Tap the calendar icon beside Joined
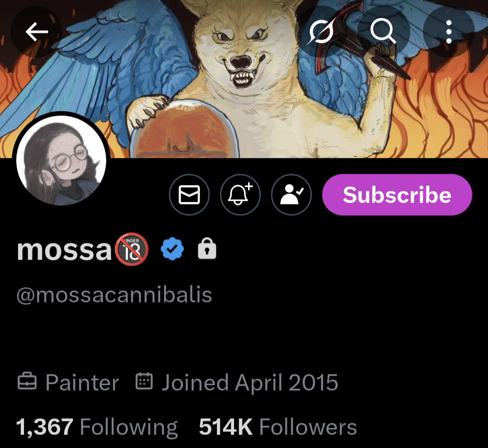 tap(144, 381)
